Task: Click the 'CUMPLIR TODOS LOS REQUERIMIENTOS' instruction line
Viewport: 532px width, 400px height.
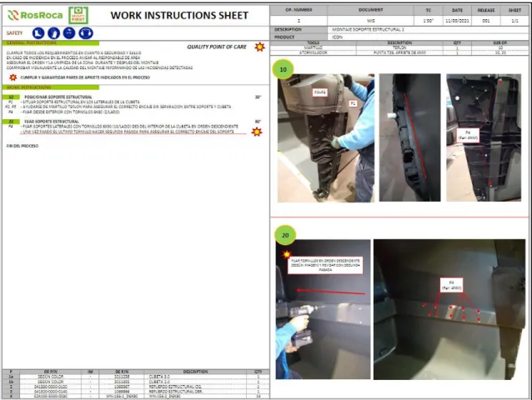Action: tap(73, 52)
